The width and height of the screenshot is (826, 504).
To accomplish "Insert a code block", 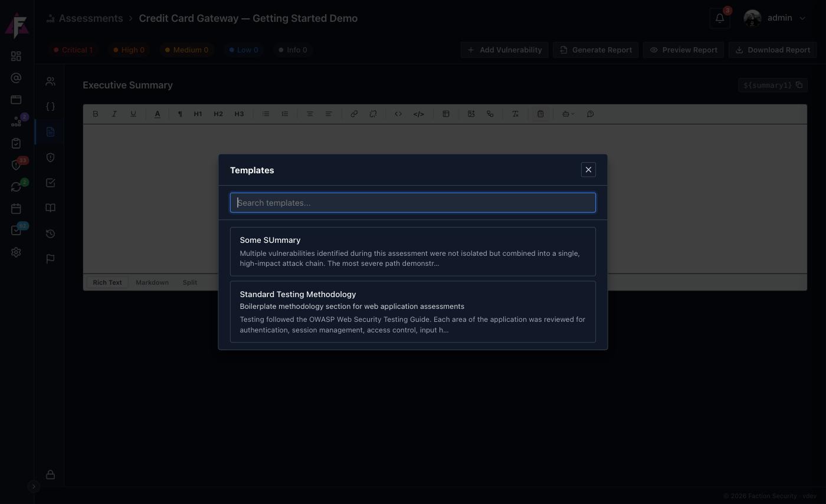I will pos(419,114).
